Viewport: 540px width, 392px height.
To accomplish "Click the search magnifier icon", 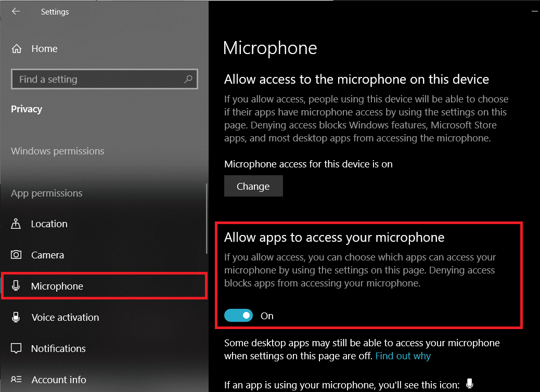I will pos(188,79).
